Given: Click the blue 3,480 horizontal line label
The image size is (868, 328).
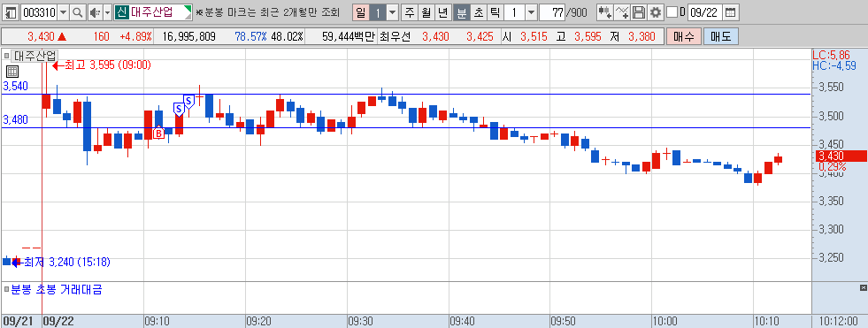Looking at the screenshot, I should point(16,120).
